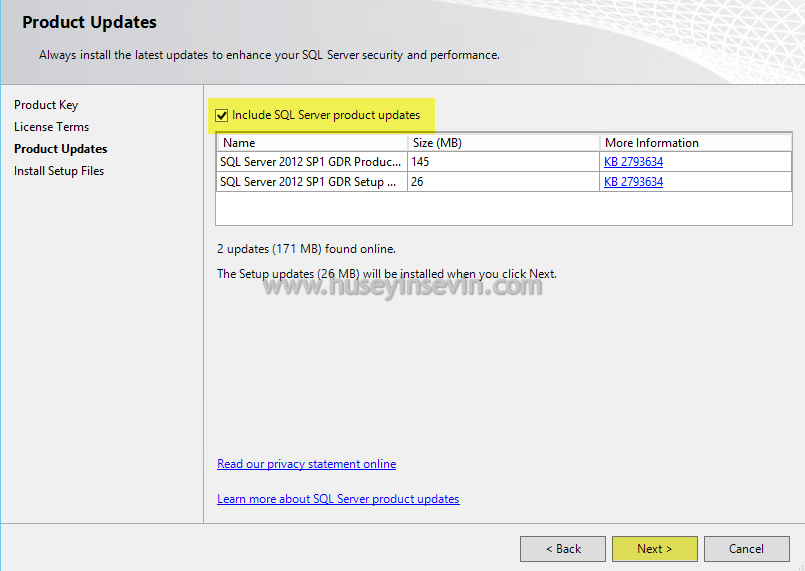This screenshot has height=571, width=805.
Task: Select Product Updates step in sidebar
Action: [61, 149]
